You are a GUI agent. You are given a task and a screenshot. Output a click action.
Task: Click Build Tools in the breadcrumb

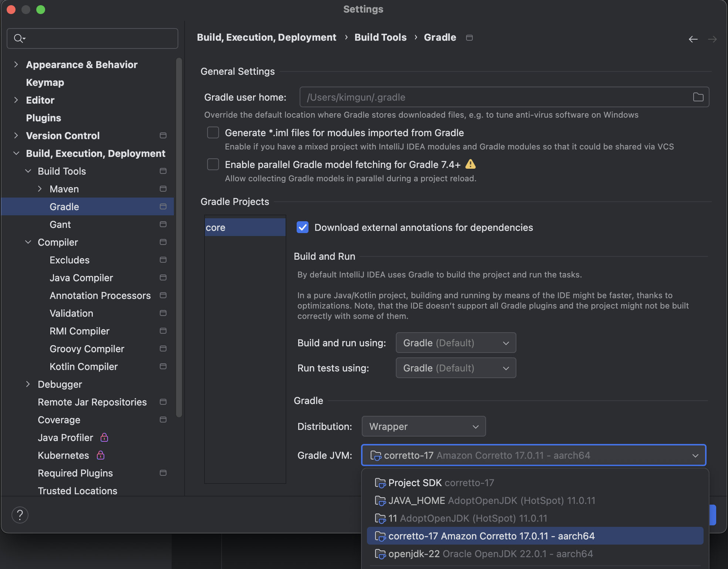pos(380,37)
